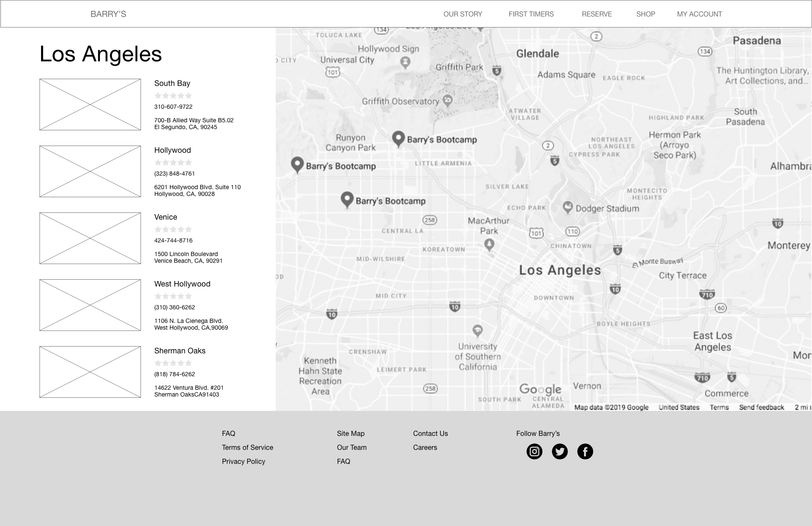812x526 pixels.
Task: Go to the RESERVE navigation item
Action: 596,14
